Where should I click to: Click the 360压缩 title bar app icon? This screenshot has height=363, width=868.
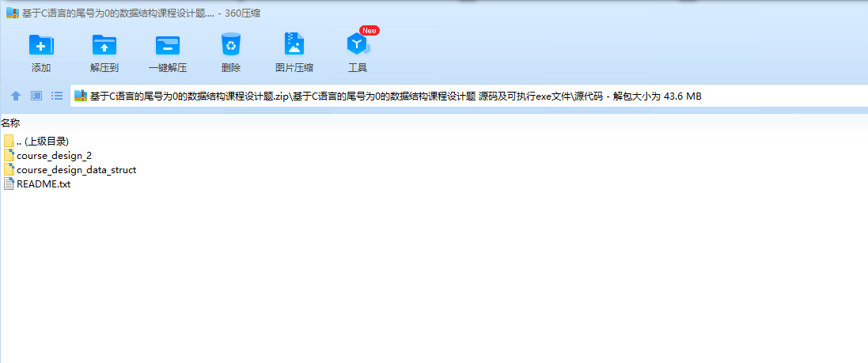(x=12, y=13)
